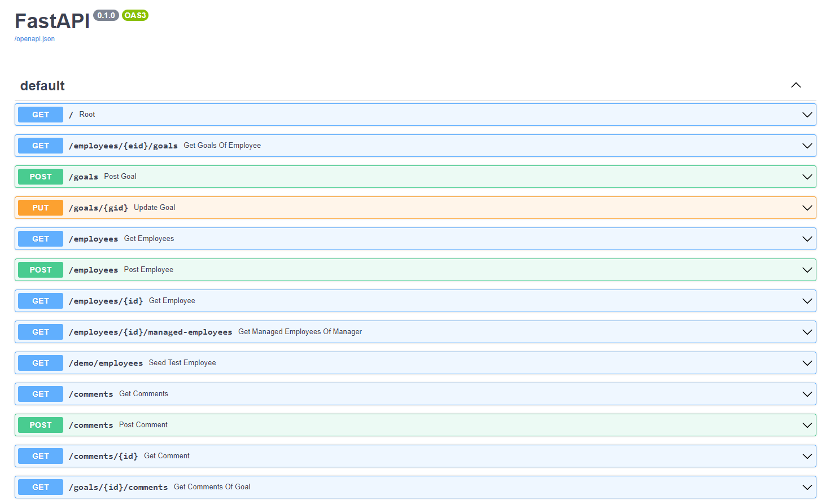Click the Post Goal summary text

coord(120,176)
